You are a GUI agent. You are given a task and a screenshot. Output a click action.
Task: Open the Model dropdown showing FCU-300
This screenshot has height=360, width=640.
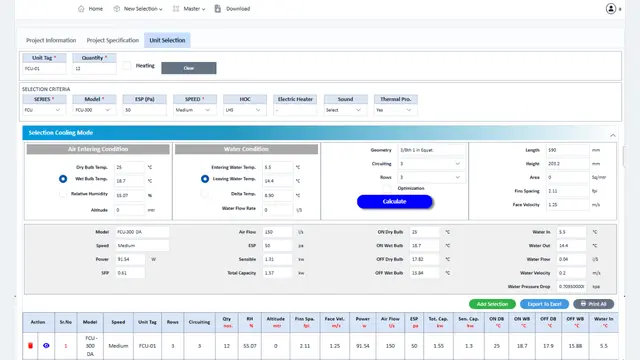pyautogui.click(x=94, y=110)
